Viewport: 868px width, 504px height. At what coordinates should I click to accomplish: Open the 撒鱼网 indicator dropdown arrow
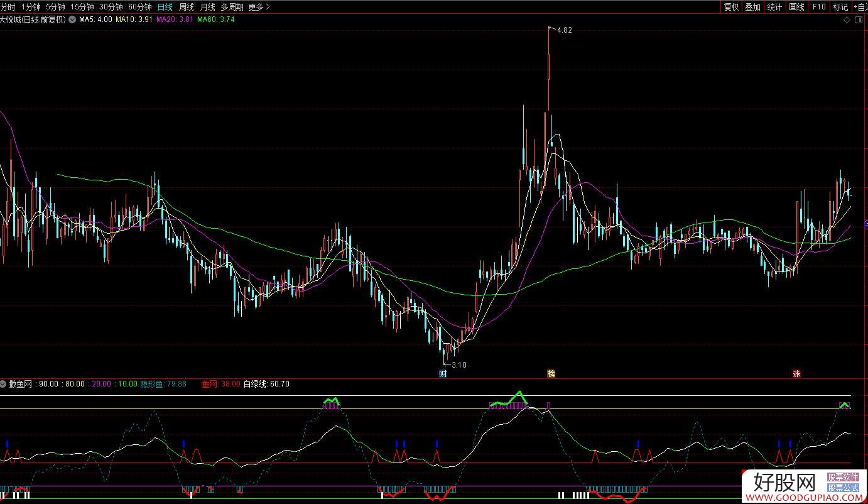4,384
